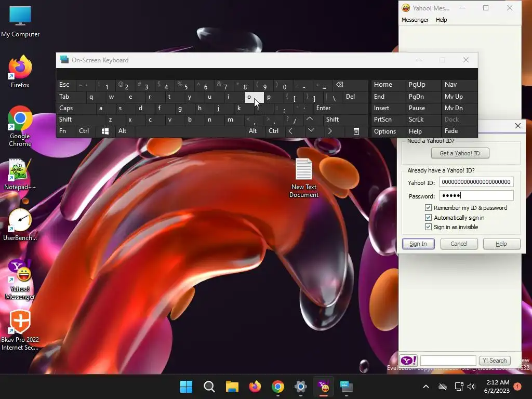Select the UserBench desktop icon
This screenshot has width=532, height=399.
[20, 224]
